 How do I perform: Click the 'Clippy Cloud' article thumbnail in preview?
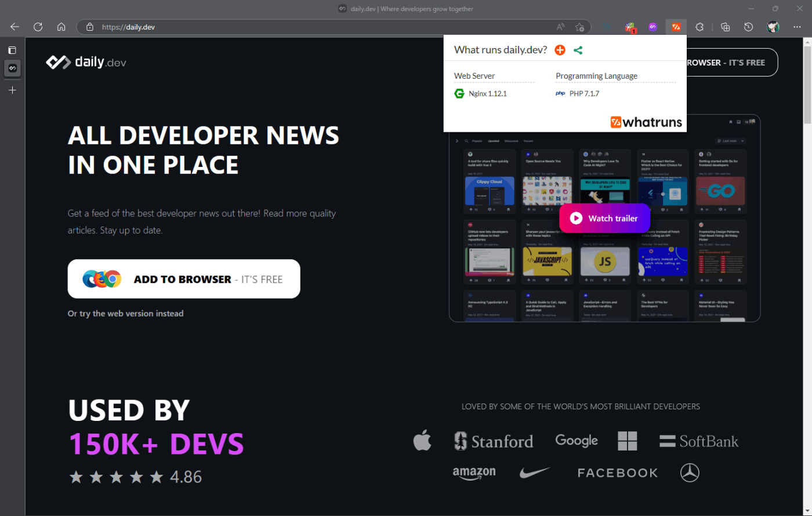click(490, 191)
